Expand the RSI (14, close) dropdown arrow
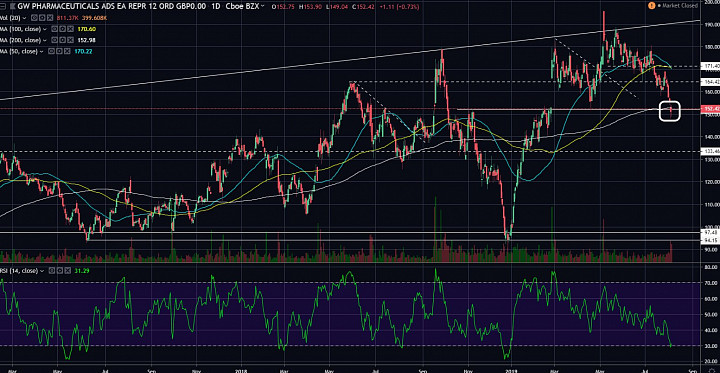 [42, 271]
